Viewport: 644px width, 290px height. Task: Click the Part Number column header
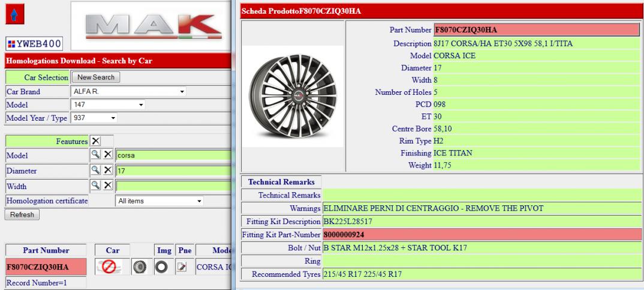coord(46,250)
